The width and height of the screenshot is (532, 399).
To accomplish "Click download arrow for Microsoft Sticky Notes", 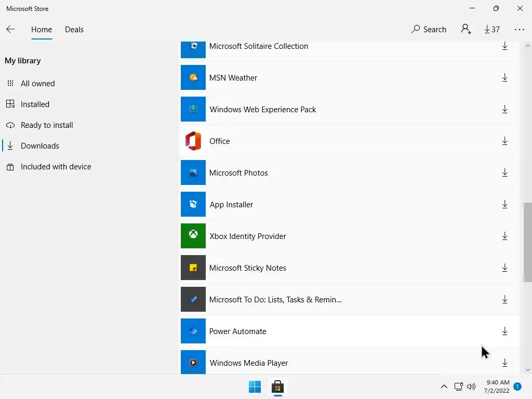I will click(504, 268).
